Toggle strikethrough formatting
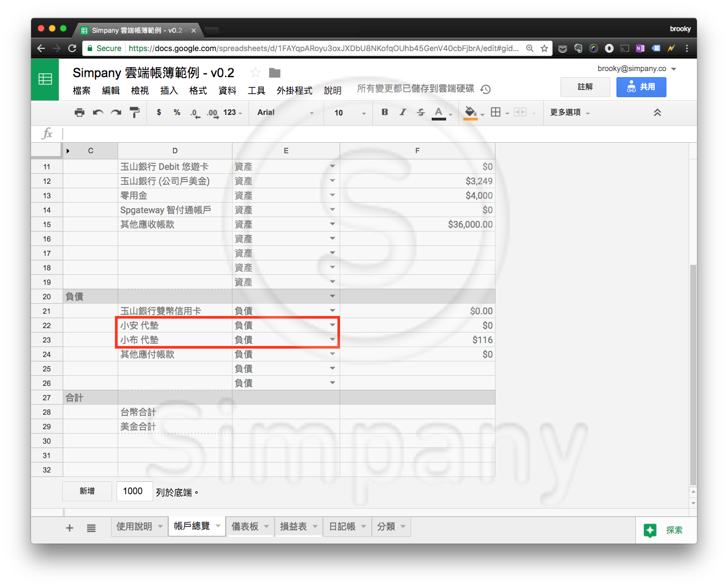The height and width of the screenshot is (588, 728). (x=421, y=112)
